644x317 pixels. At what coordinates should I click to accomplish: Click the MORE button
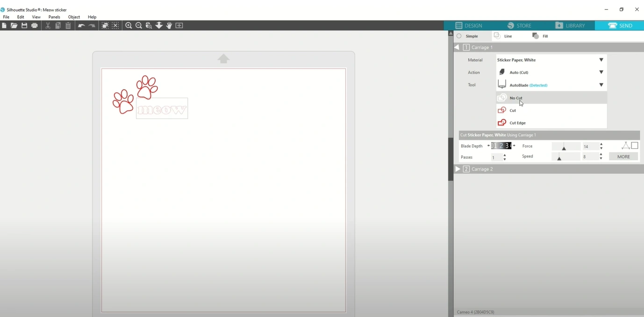pyautogui.click(x=623, y=157)
